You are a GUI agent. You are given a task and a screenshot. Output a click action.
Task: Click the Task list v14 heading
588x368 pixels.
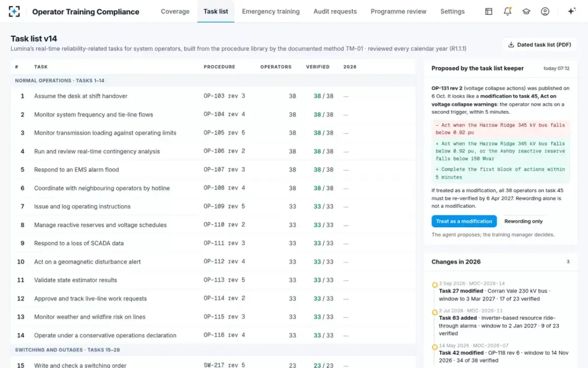[x=34, y=39]
